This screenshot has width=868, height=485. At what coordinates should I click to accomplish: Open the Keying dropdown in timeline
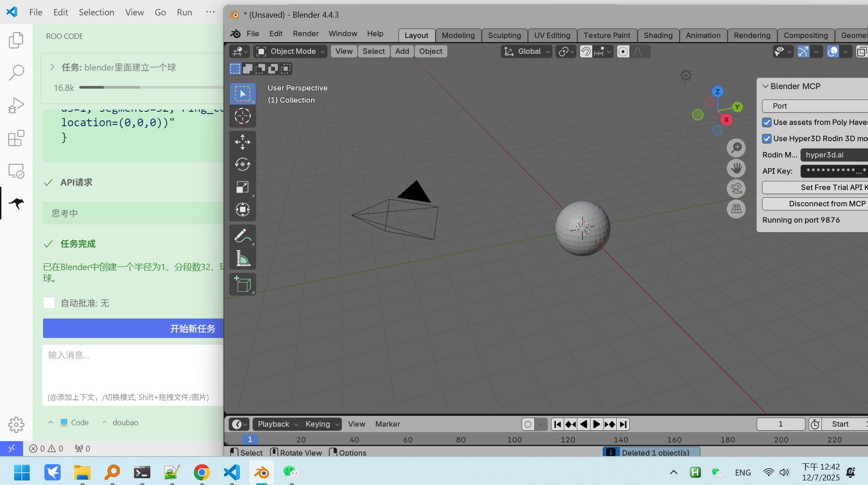coord(322,424)
